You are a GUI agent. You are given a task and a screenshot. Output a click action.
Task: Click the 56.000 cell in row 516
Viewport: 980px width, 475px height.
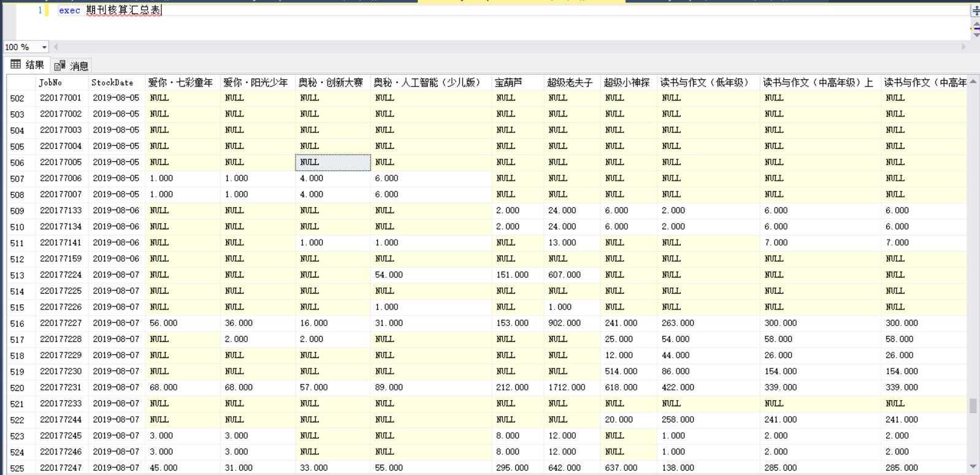point(182,323)
